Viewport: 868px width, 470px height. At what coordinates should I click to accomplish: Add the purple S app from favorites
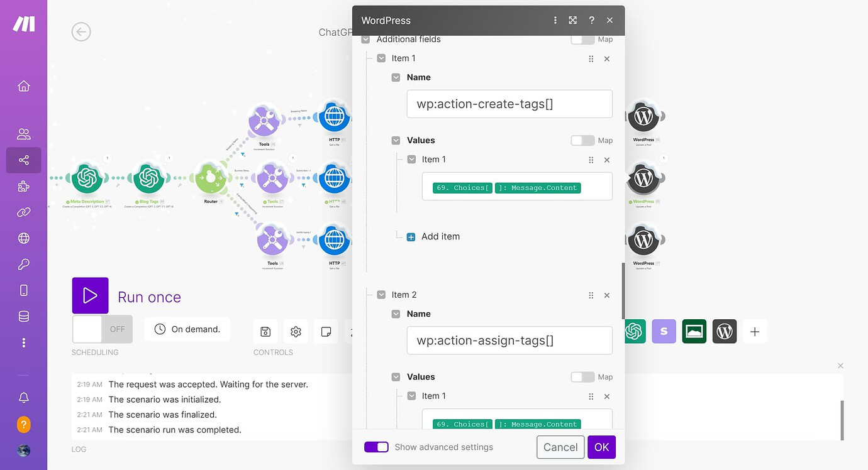pyautogui.click(x=664, y=331)
